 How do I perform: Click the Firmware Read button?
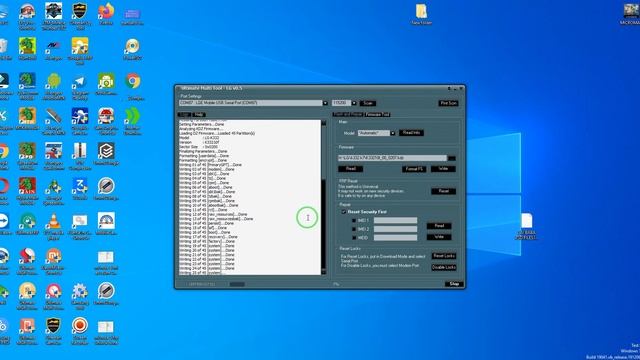tap(351, 169)
